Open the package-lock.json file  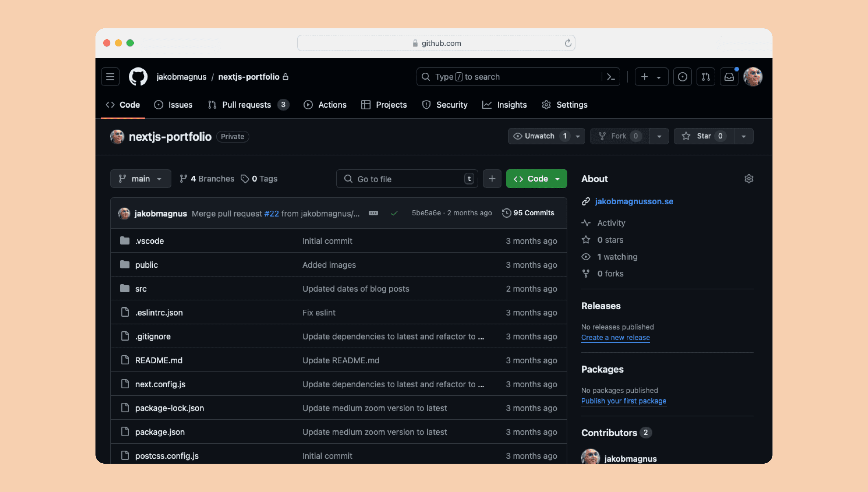[170, 408]
